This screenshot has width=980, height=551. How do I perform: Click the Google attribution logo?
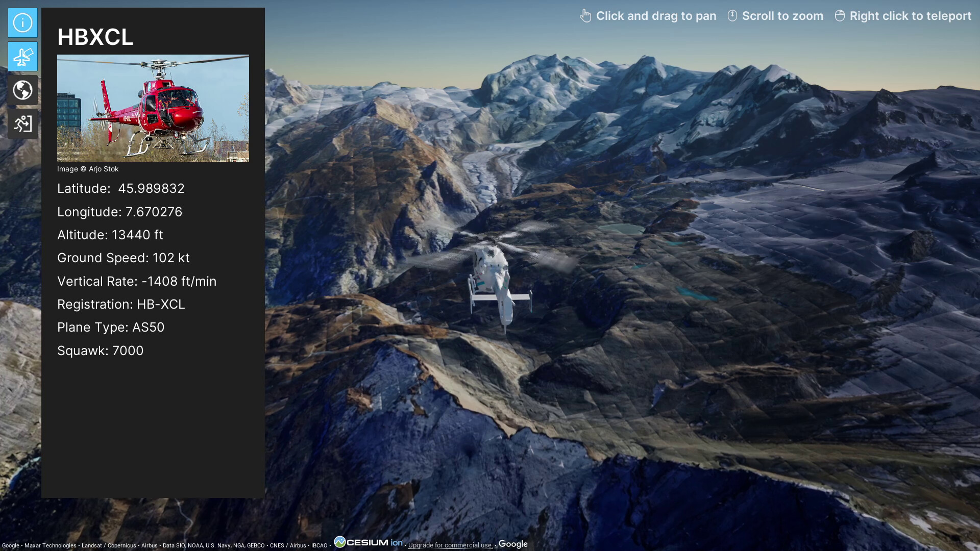click(513, 544)
